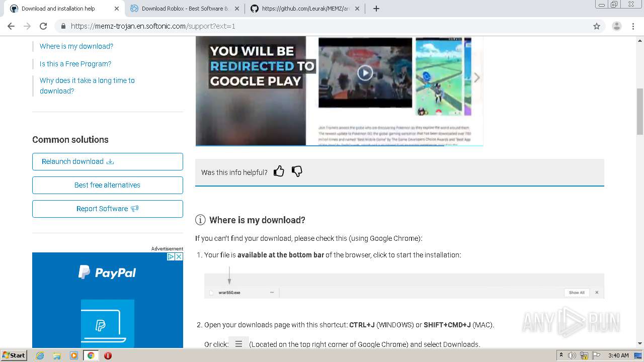644x362 pixels.
Task: Open a new browser tab
Action: point(376,9)
